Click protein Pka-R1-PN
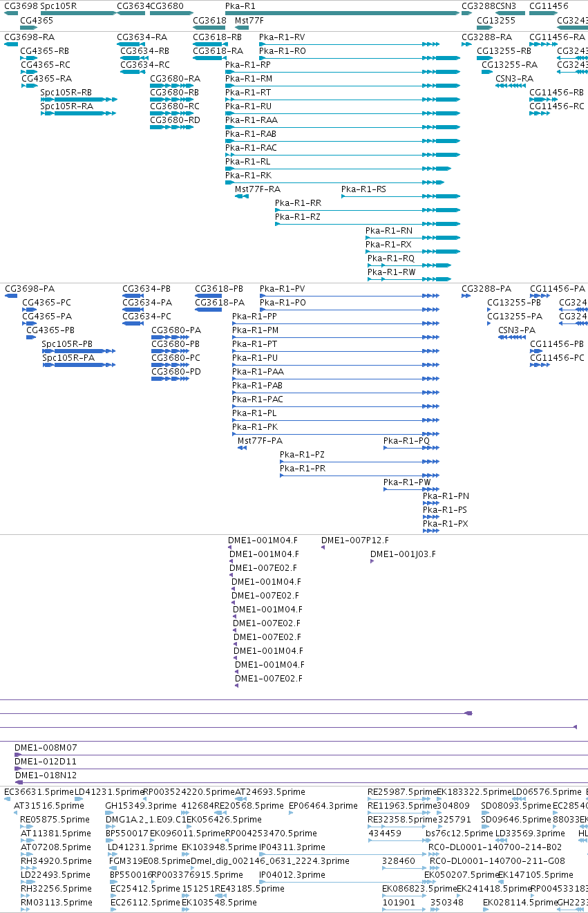 pyautogui.click(x=446, y=496)
